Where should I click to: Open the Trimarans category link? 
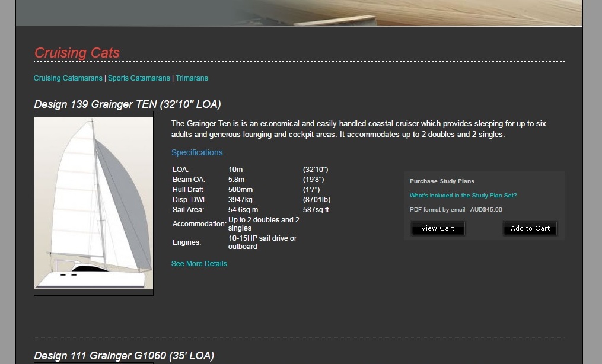pyautogui.click(x=192, y=78)
